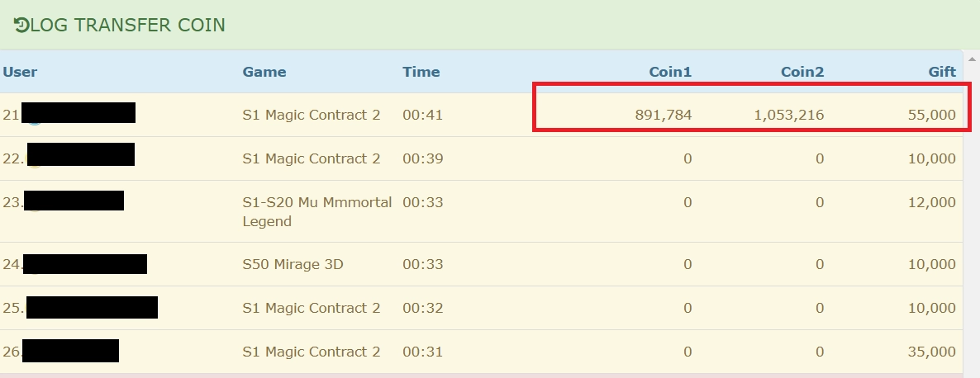Click the 00:39 time entry
980x378 pixels.
pyautogui.click(x=423, y=158)
